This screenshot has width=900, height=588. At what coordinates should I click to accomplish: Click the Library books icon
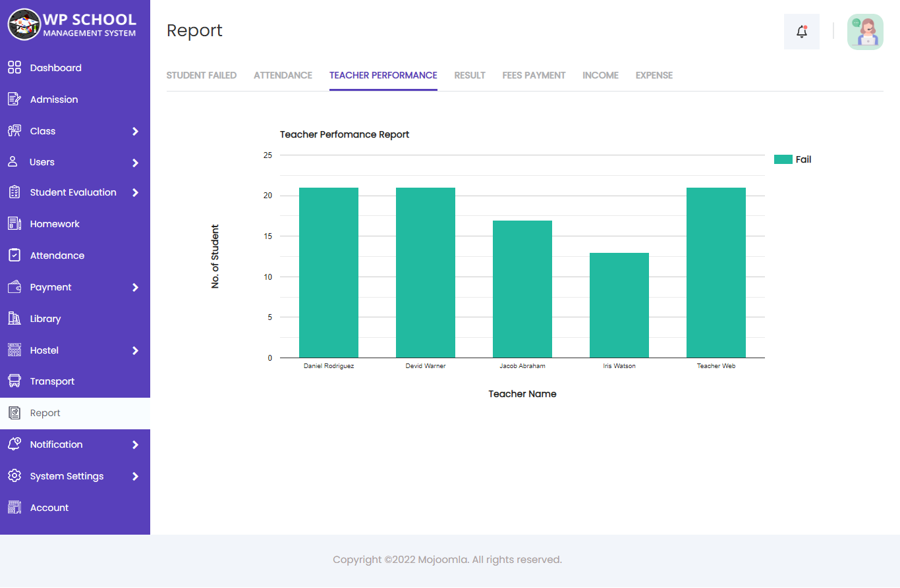click(14, 319)
